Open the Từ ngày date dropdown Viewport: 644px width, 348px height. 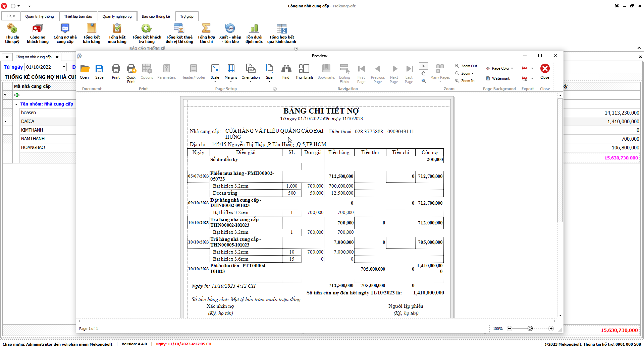64,67
